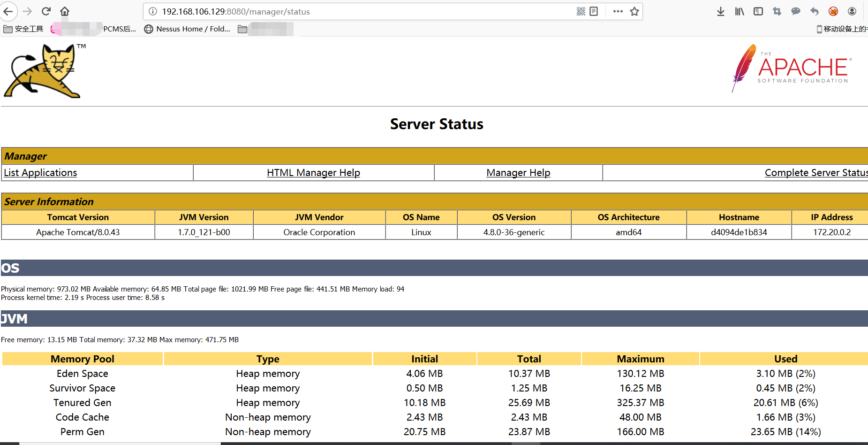
Task: Open mobile device bookmarks 移动设备上的
Action: point(842,29)
